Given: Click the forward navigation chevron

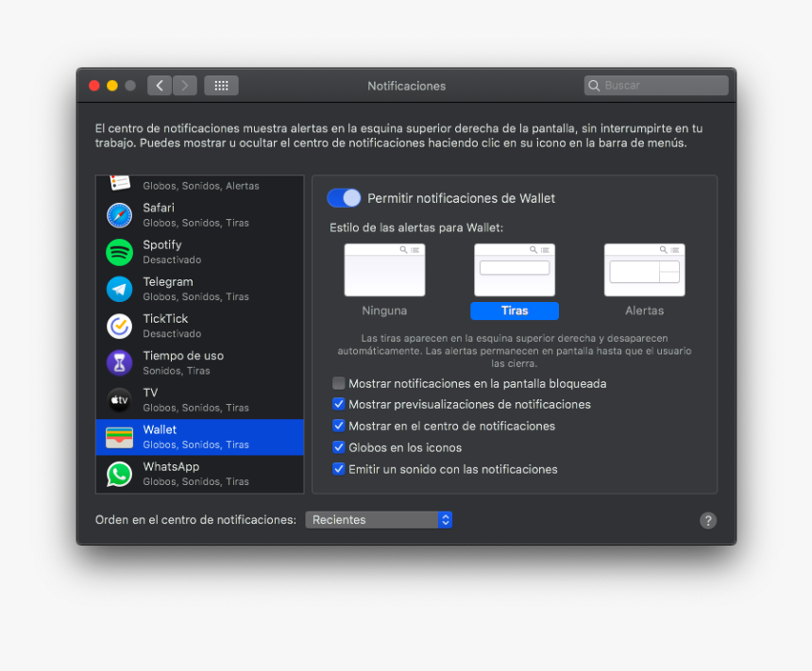Looking at the screenshot, I should point(185,85).
